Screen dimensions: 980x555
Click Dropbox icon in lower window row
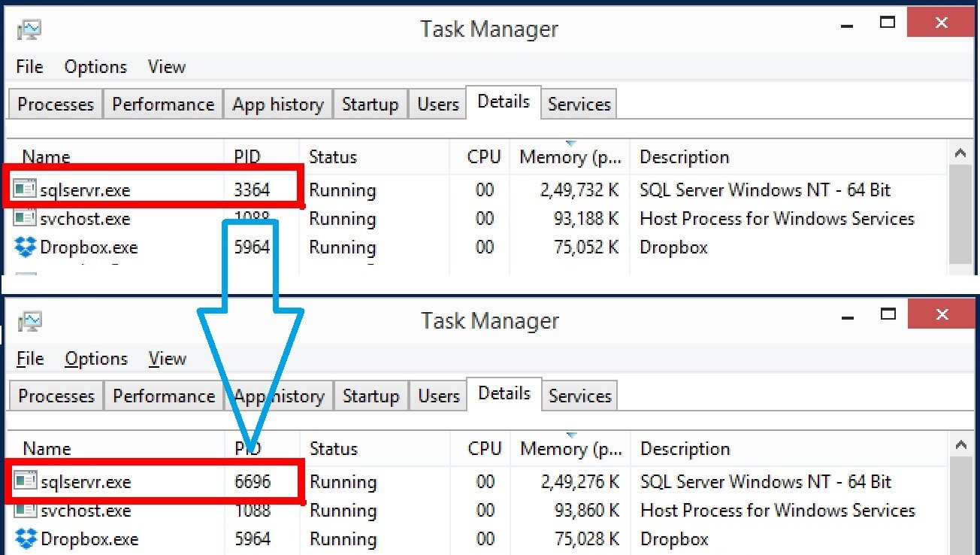[x=26, y=538]
